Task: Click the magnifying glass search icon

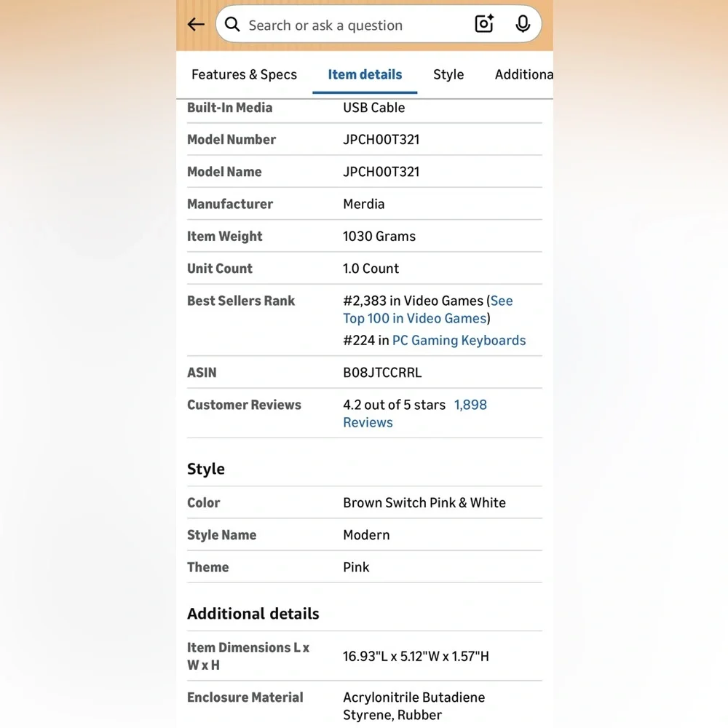Action: [232, 24]
